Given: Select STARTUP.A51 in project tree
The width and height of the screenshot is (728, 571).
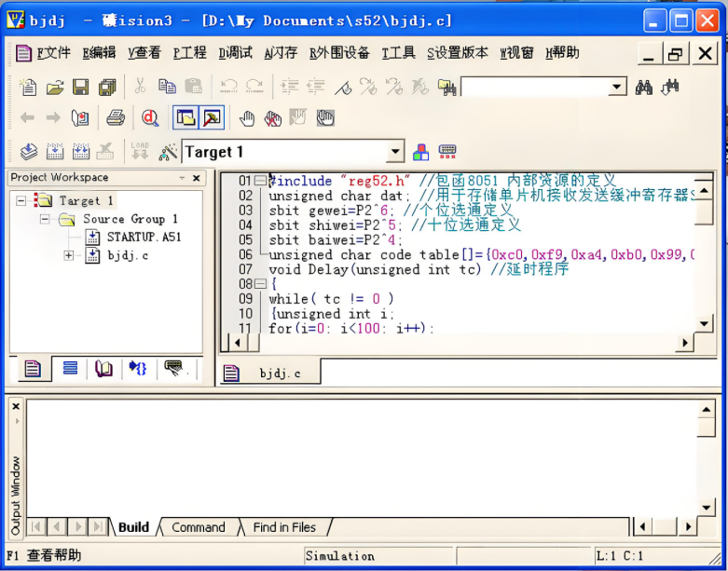Looking at the screenshot, I should click(144, 237).
